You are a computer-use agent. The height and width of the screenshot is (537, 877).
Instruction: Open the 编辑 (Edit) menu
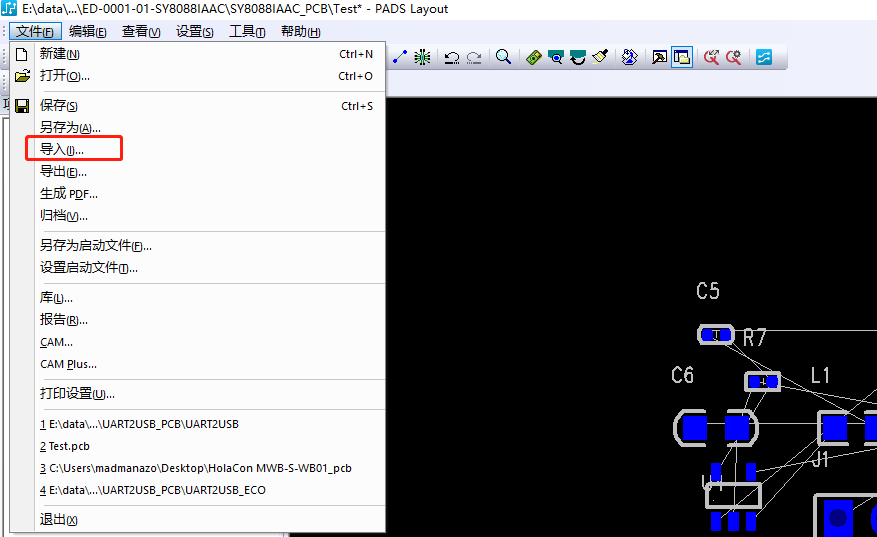[89, 32]
